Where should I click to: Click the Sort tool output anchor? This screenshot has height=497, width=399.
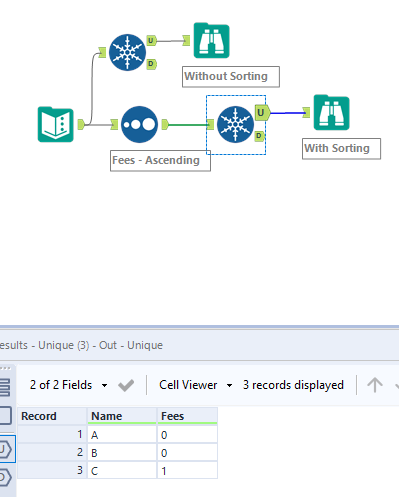[x=165, y=125]
